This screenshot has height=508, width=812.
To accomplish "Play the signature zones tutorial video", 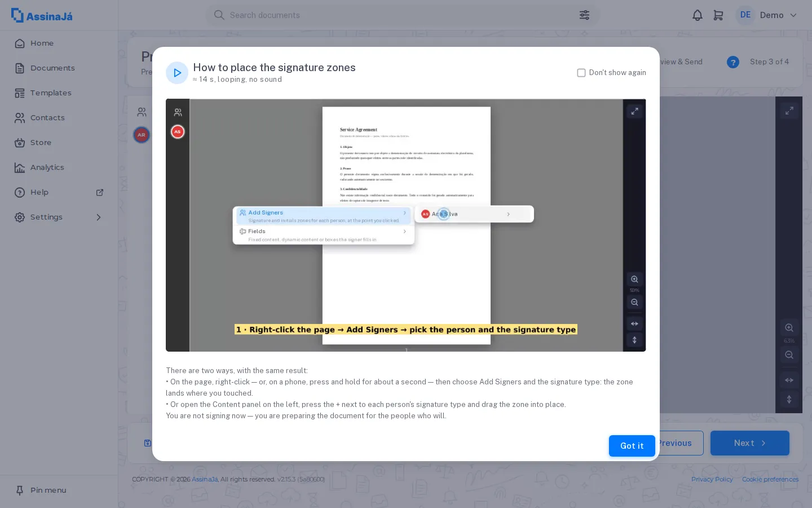I will coord(177,73).
